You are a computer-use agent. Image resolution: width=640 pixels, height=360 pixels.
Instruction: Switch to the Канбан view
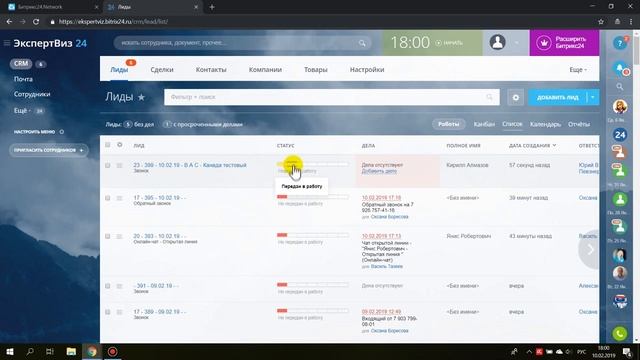pyautogui.click(x=484, y=124)
